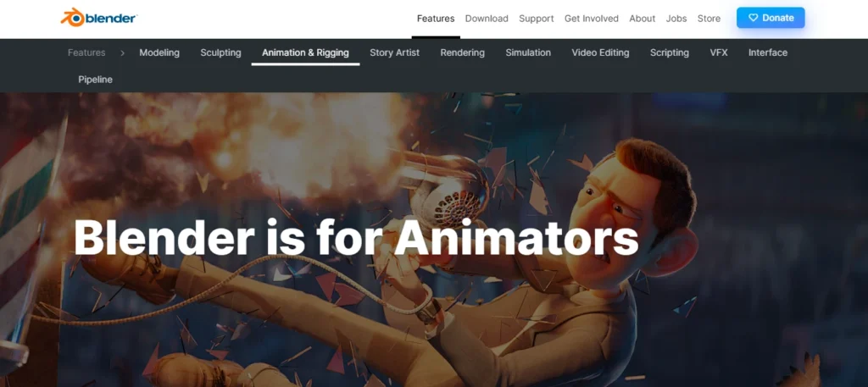Screen dimensions: 868x387
Task: Open the Store link
Action: [x=709, y=19]
